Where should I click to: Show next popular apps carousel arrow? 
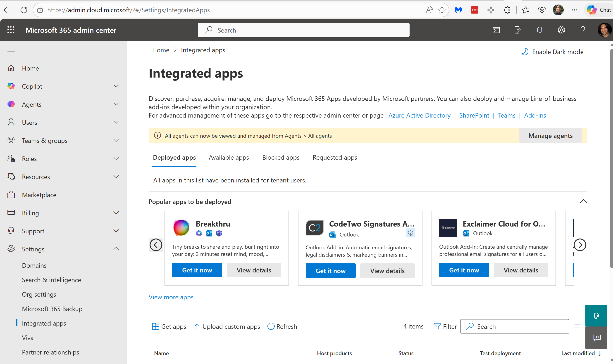click(x=580, y=245)
